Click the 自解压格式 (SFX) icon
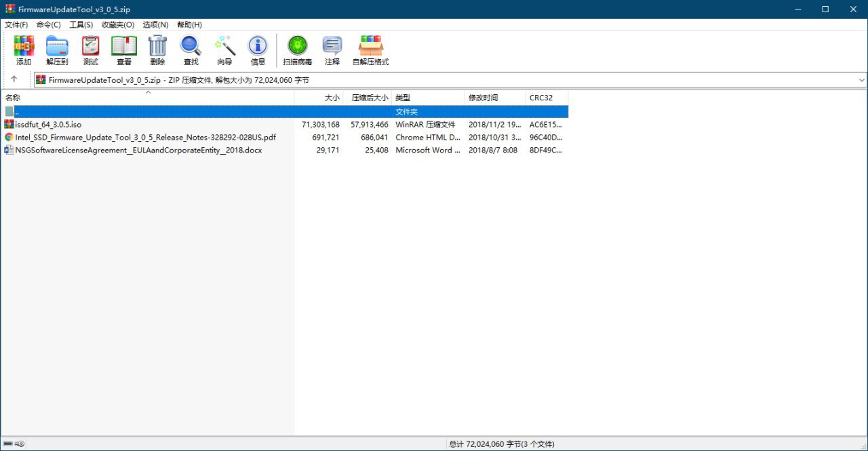 [x=370, y=51]
